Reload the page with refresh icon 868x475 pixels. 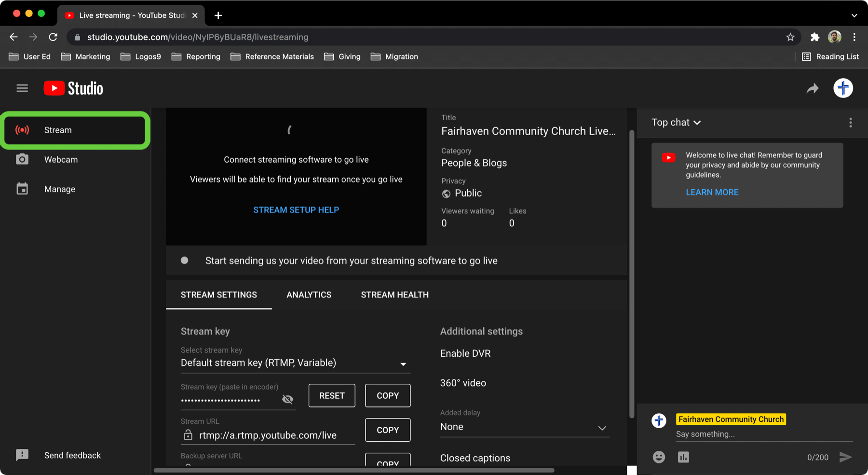tap(53, 37)
